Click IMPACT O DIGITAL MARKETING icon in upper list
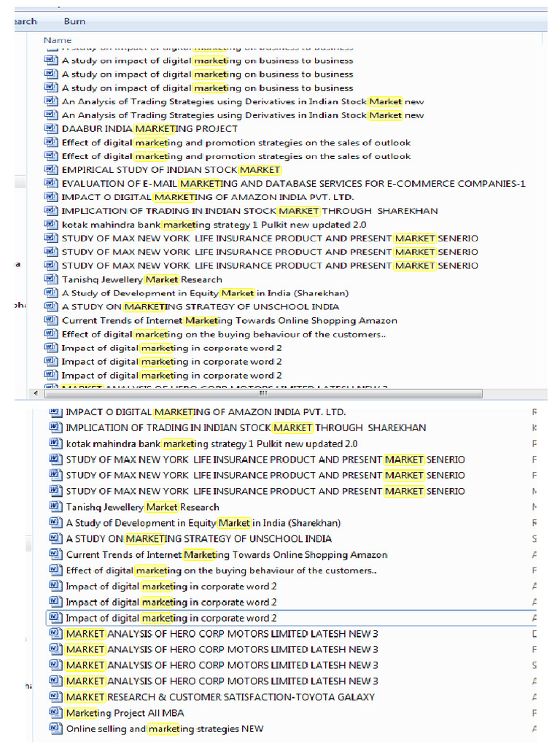The image size is (560, 747). point(51,197)
